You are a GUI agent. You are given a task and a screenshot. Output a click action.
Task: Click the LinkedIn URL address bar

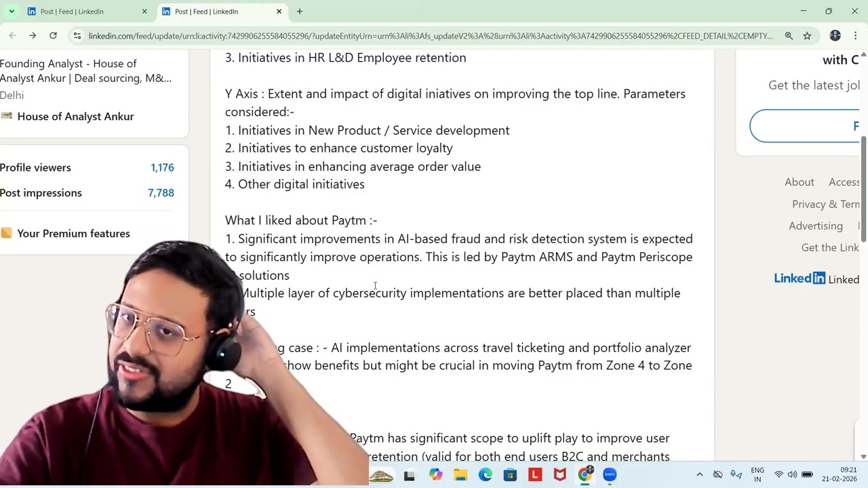pos(431,36)
